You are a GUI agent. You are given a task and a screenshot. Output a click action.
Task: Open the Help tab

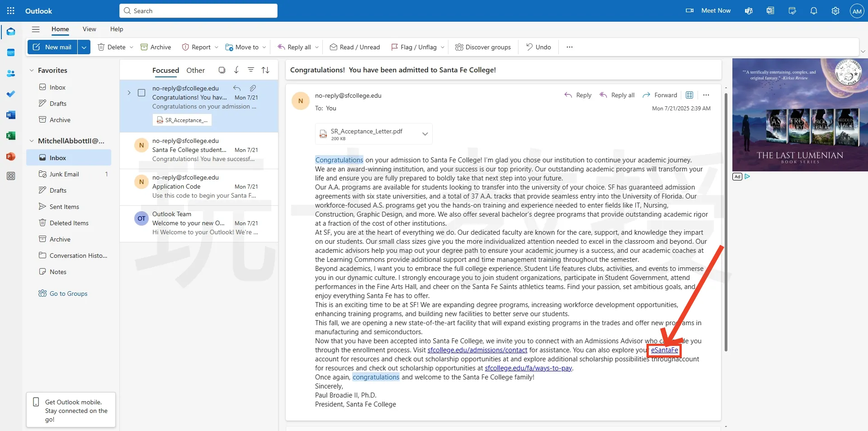pyautogui.click(x=116, y=29)
